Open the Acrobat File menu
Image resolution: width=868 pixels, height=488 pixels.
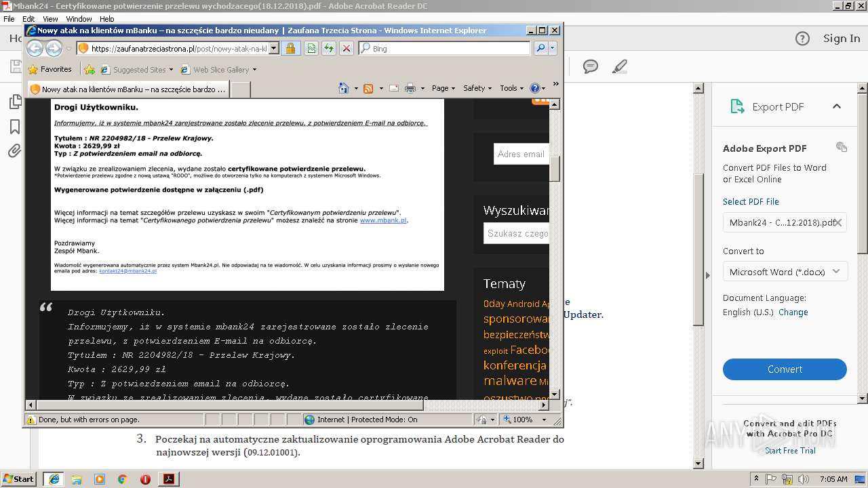tap(9, 19)
